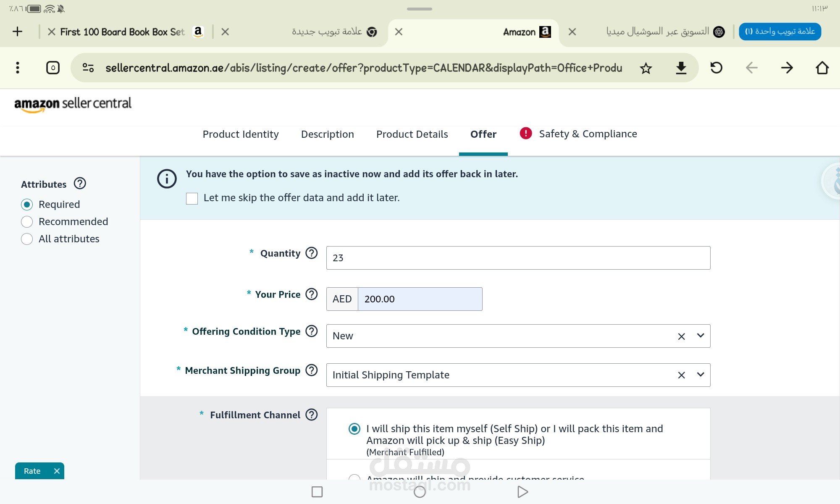Open the three-dot browser menu
This screenshot has height=504, width=840.
[x=18, y=68]
